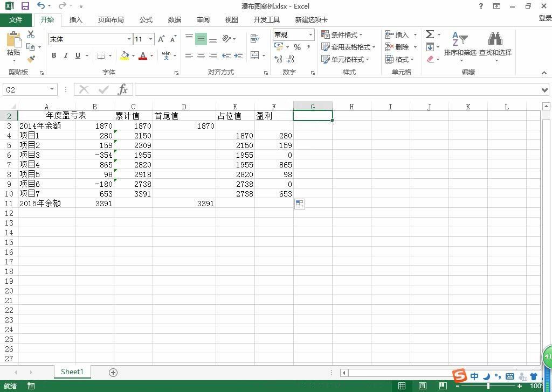
Task: Open the font size dropdown
Action: pyautogui.click(x=151, y=39)
